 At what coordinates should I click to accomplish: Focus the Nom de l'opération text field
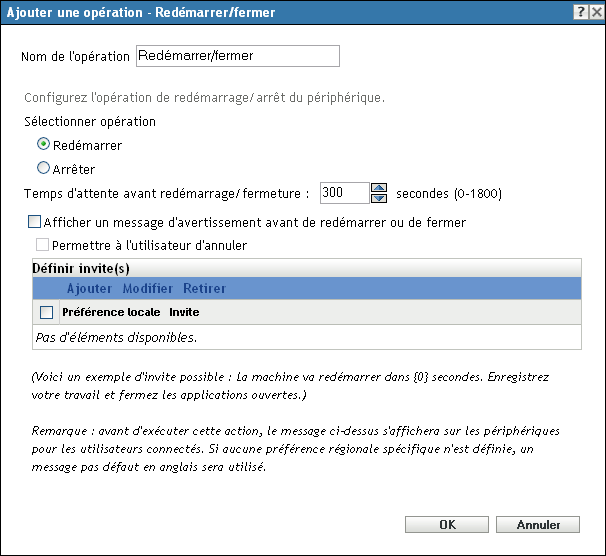(237, 56)
